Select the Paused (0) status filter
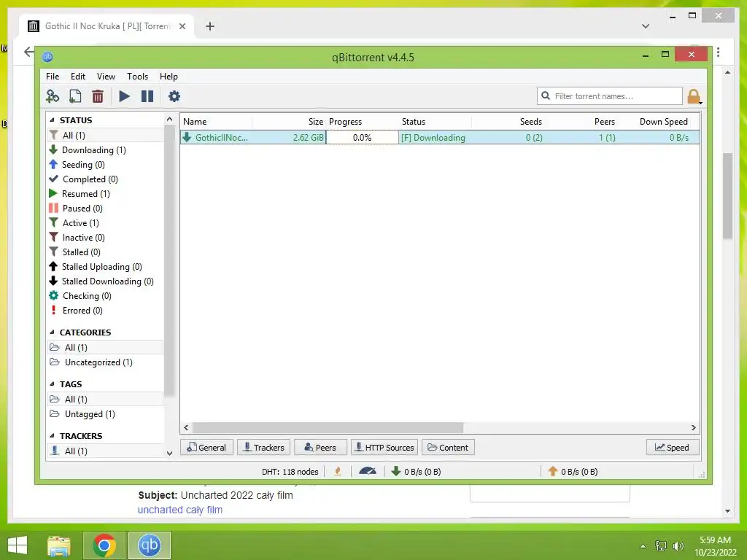The image size is (747, 560). tap(105, 209)
